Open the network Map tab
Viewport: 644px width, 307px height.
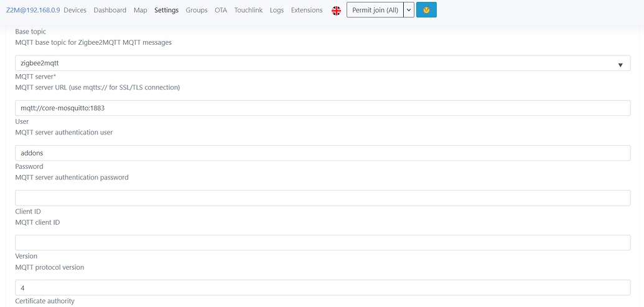[x=140, y=10]
